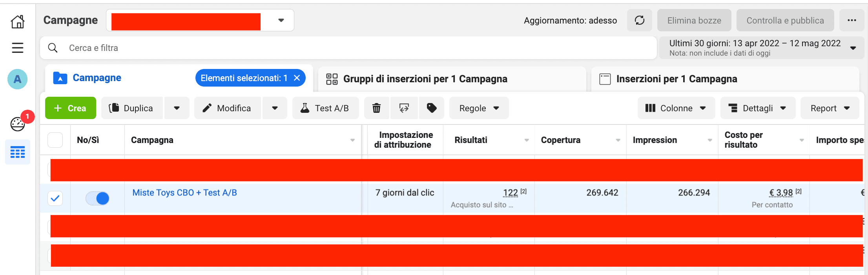The width and height of the screenshot is (868, 275).
Task: Open the three-dots more options button
Action: [852, 20]
